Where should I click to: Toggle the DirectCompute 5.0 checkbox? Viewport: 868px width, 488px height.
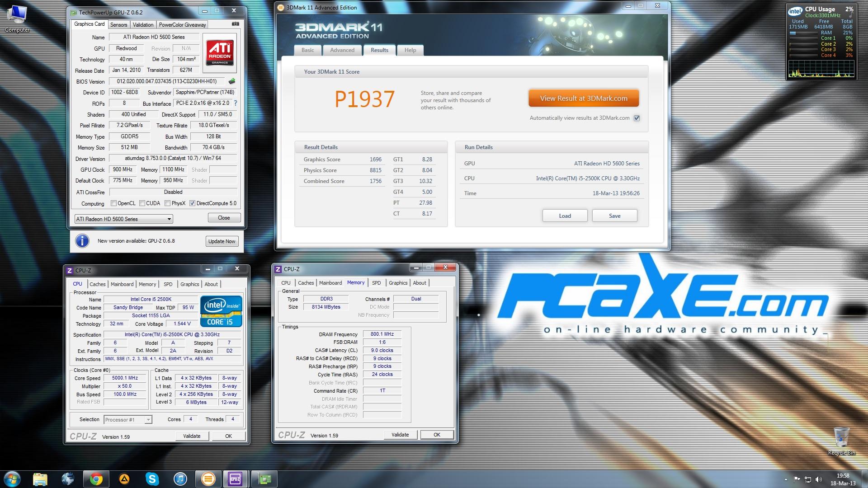192,203
